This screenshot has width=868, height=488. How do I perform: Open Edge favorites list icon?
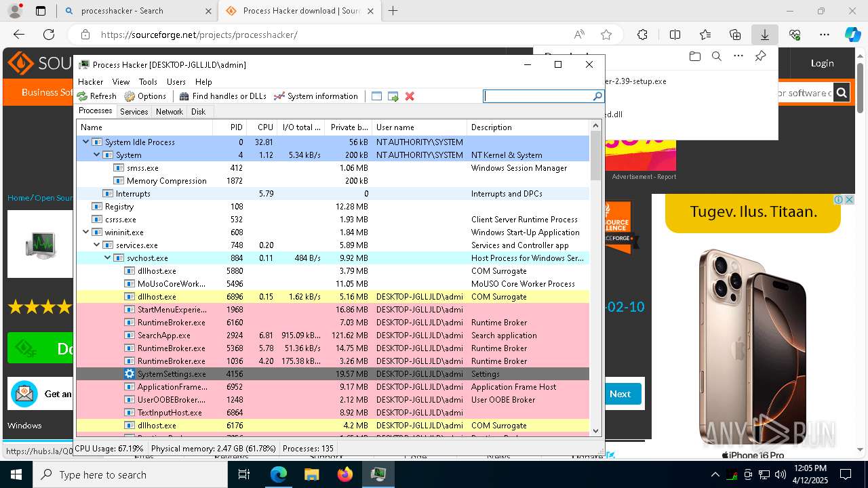(705, 35)
